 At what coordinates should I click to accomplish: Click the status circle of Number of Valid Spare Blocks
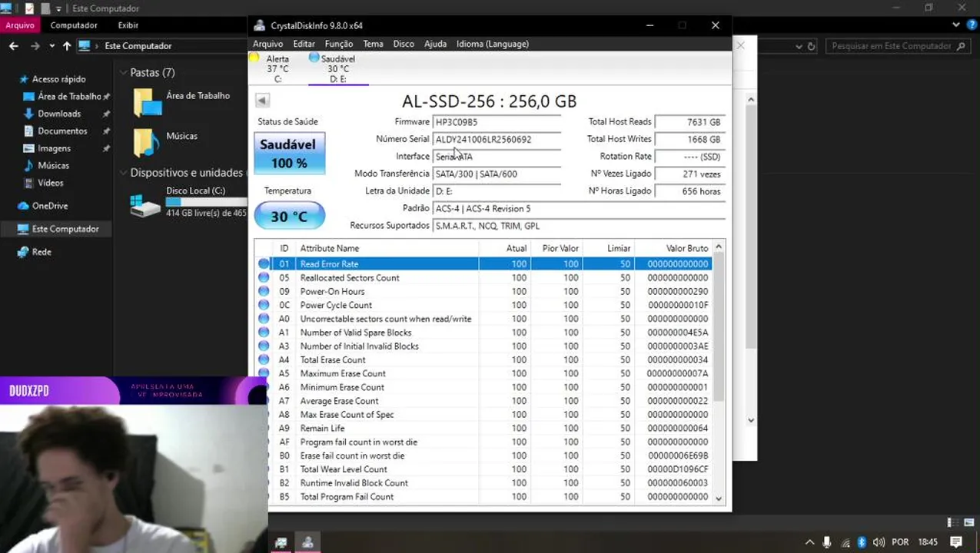pos(264,333)
